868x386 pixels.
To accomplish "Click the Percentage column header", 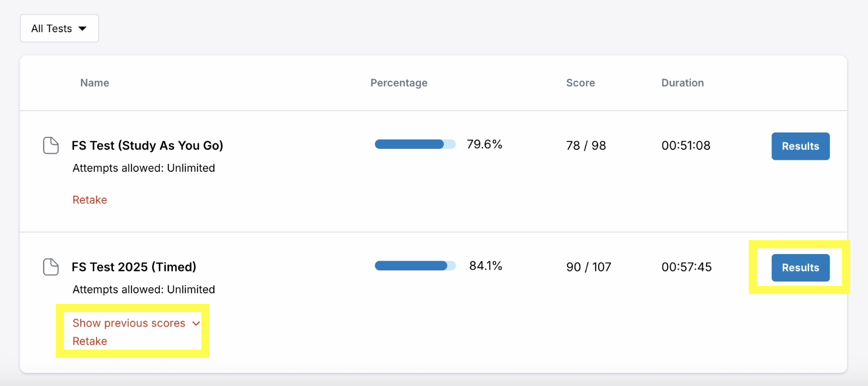I will [399, 83].
